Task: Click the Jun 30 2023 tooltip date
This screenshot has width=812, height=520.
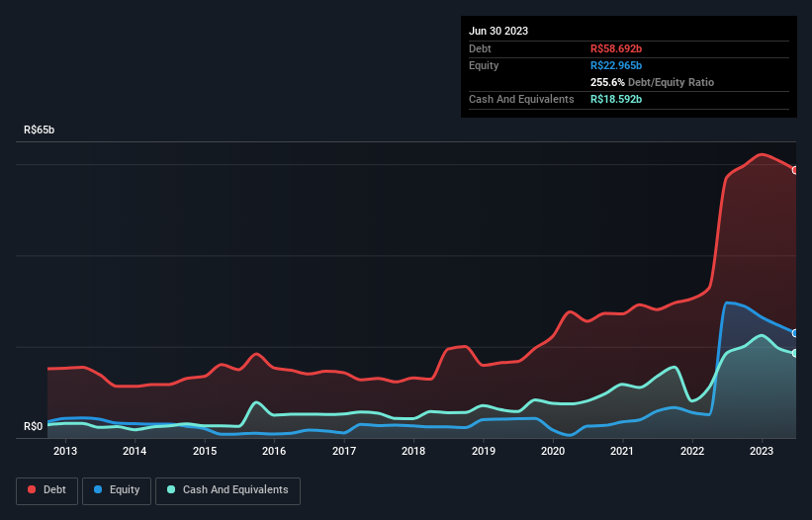Action: pos(498,31)
